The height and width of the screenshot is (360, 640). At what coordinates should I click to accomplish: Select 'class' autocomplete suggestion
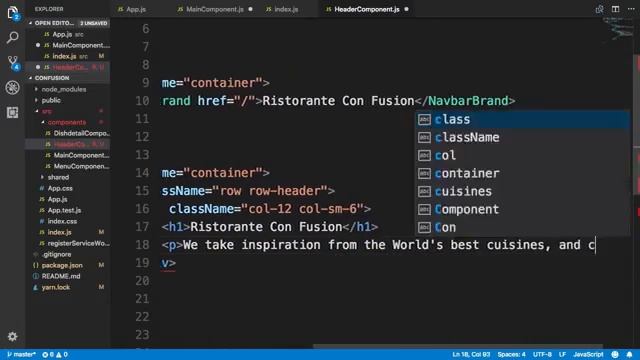522,119
